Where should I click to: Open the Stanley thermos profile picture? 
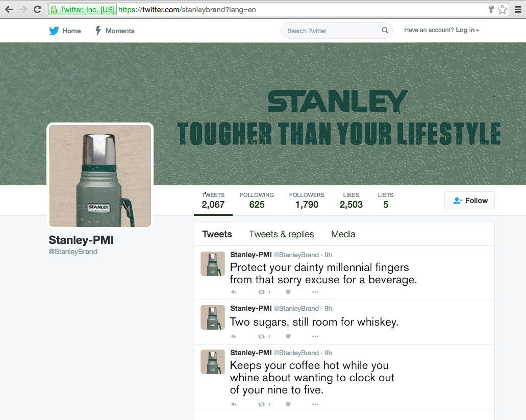pos(100,176)
